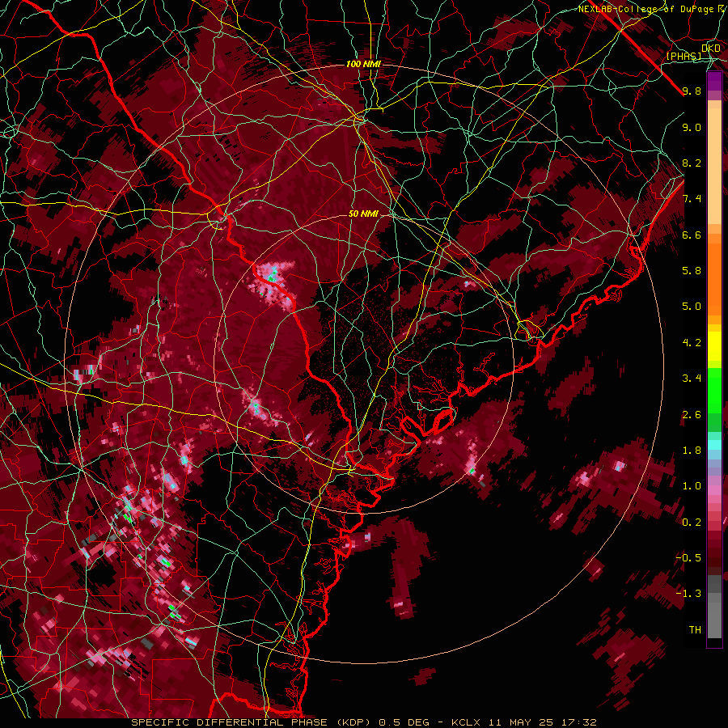Click the orange segment of the color bar
This screenshot has width=728, height=728.
coord(714,275)
